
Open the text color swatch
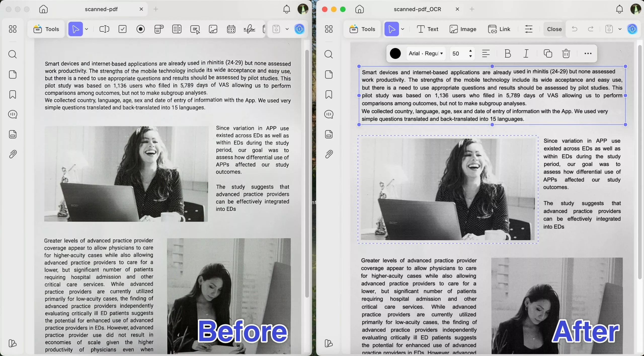tap(395, 54)
